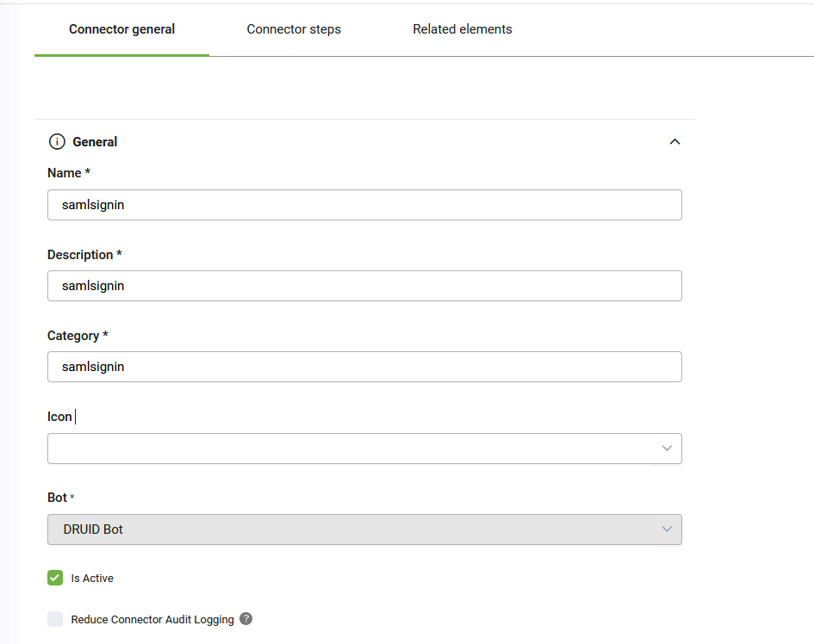Click the General section info icon
The image size is (814, 644).
point(57,142)
